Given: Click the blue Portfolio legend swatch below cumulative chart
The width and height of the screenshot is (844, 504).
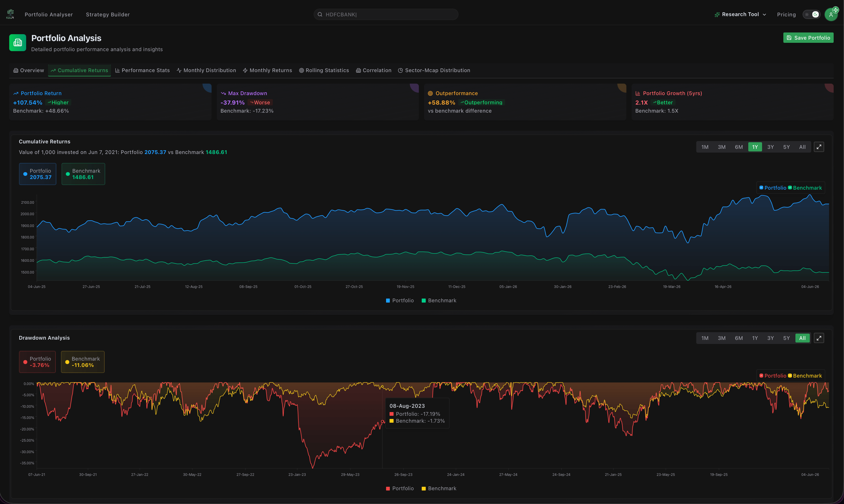Looking at the screenshot, I should coord(388,301).
